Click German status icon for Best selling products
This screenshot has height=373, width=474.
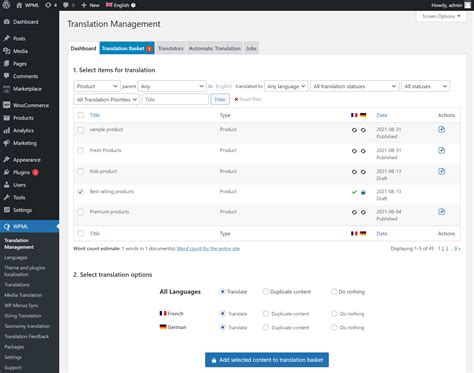[363, 192]
